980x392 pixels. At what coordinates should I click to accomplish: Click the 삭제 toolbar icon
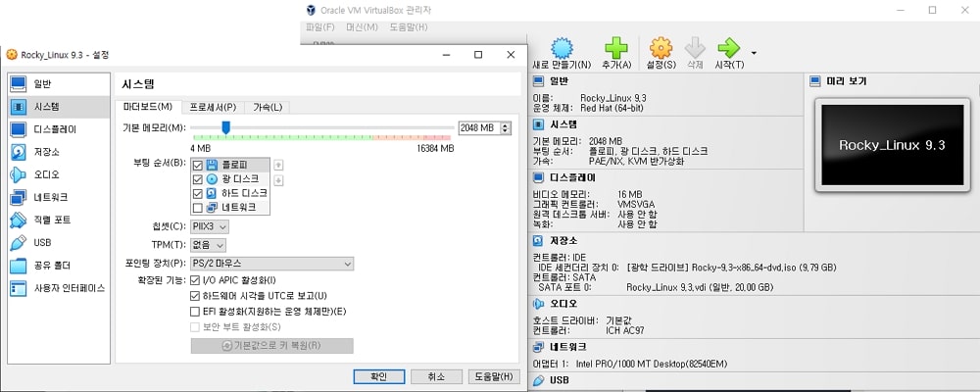coord(695,53)
